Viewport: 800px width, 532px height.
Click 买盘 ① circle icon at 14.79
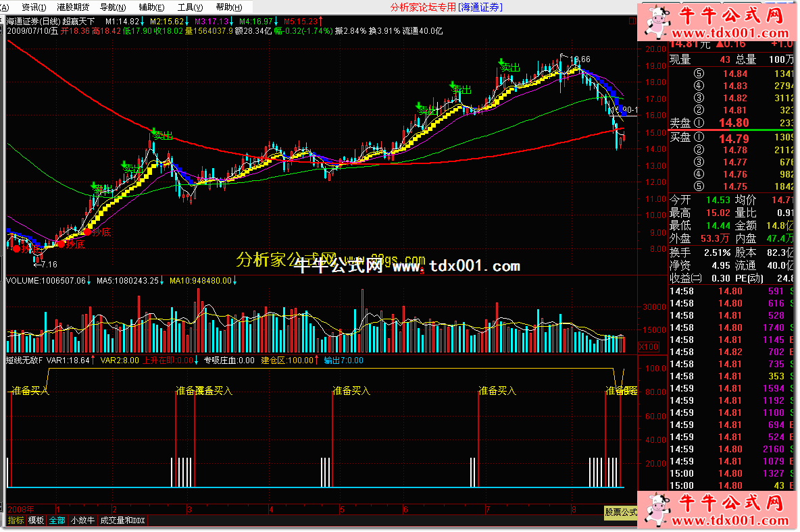pos(699,137)
